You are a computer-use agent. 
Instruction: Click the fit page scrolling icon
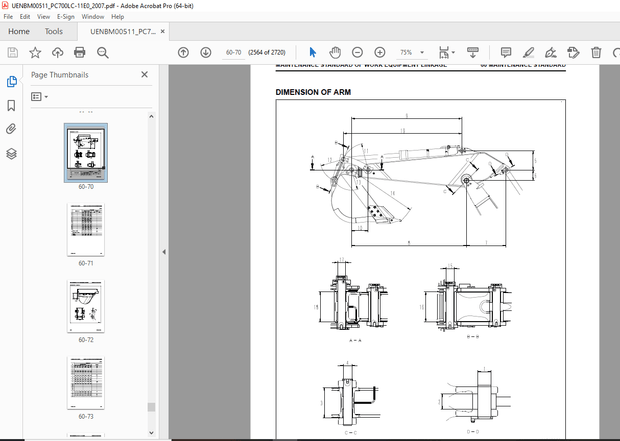[444, 53]
